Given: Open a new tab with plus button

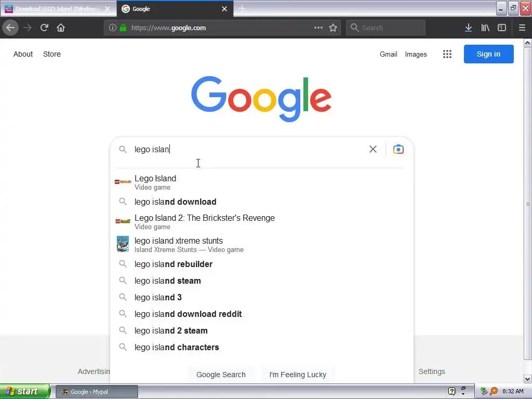Looking at the screenshot, I should (x=242, y=8).
